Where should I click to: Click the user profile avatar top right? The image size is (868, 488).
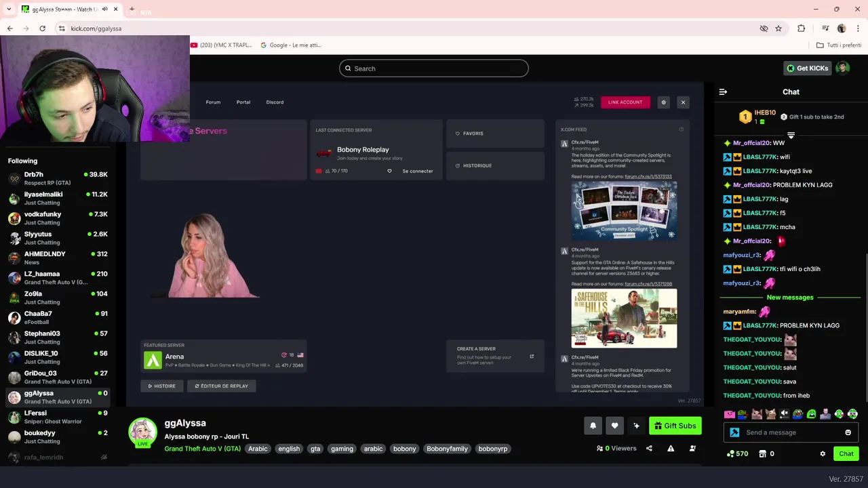(x=842, y=68)
